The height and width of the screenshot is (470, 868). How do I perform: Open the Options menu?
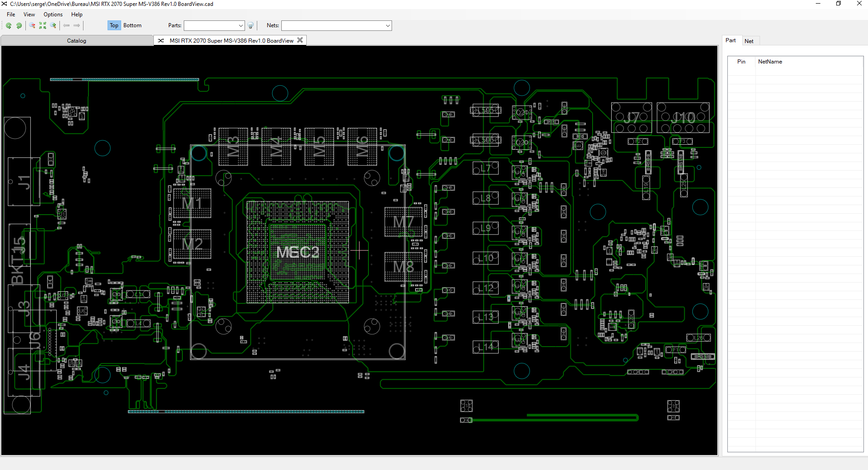coord(53,15)
